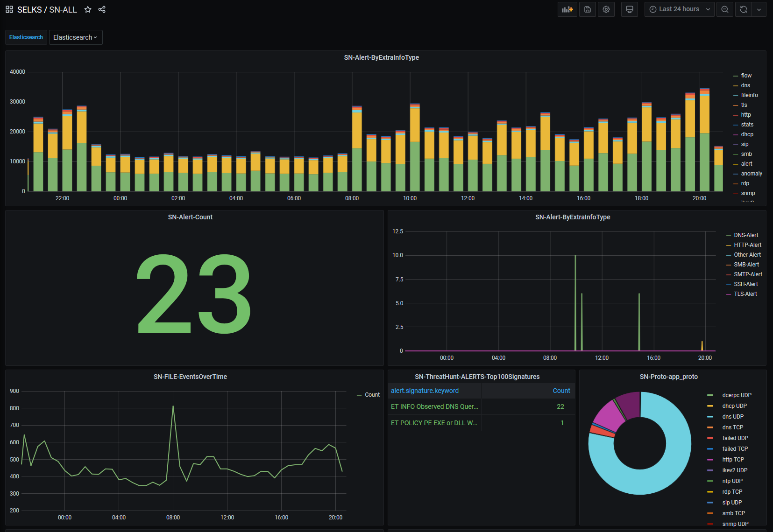Cycle view mode with monitor icon
Image resolution: width=773 pixels, height=532 pixels.
click(630, 9)
